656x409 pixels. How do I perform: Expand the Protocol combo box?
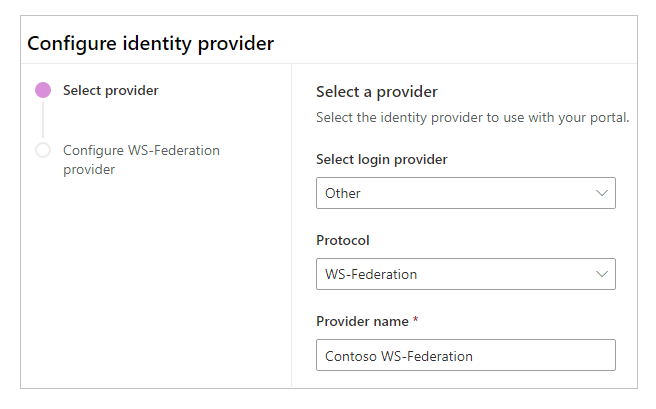tap(465, 273)
